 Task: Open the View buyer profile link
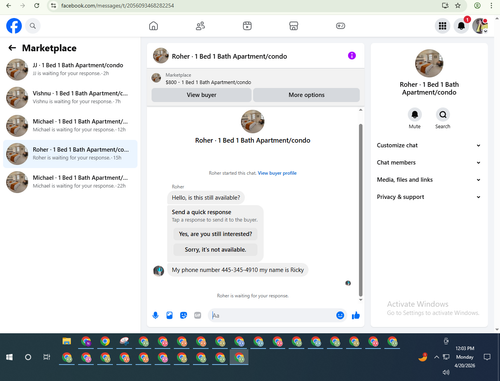click(x=277, y=173)
